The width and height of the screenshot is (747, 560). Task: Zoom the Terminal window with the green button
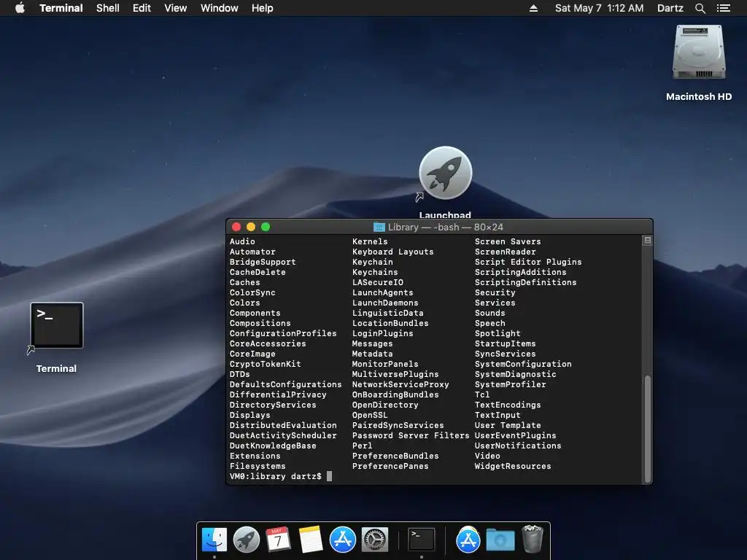click(266, 227)
